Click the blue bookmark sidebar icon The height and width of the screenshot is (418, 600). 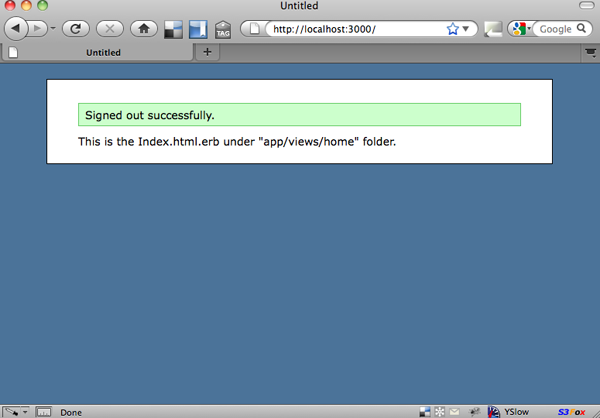pos(198,29)
